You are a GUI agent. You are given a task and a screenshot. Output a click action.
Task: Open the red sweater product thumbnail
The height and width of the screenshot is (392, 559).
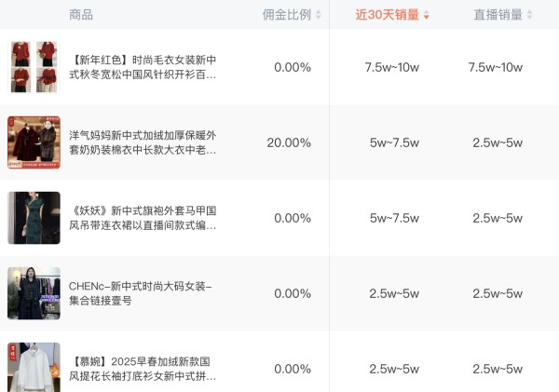tap(34, 67)
